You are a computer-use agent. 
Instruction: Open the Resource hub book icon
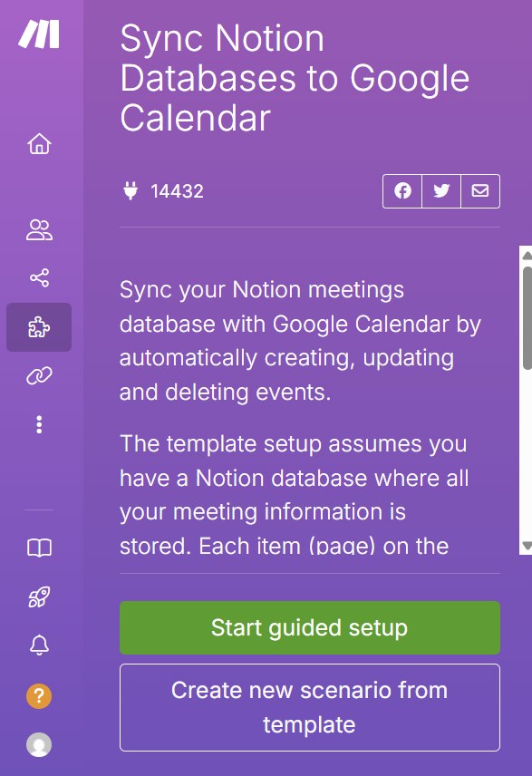pos(39,548)
